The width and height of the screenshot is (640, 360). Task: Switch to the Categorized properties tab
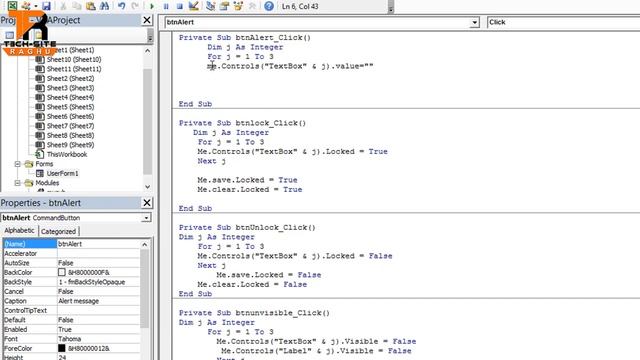(58, 231)
